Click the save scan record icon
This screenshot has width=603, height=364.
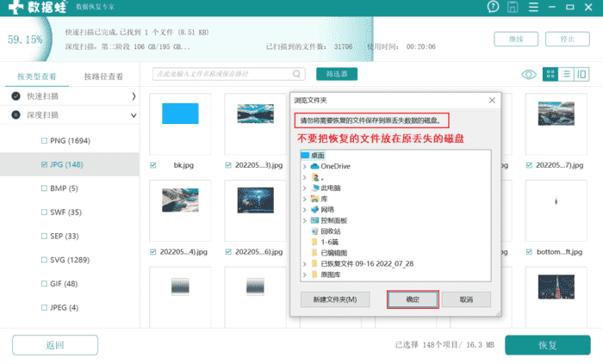click(513, 7)
